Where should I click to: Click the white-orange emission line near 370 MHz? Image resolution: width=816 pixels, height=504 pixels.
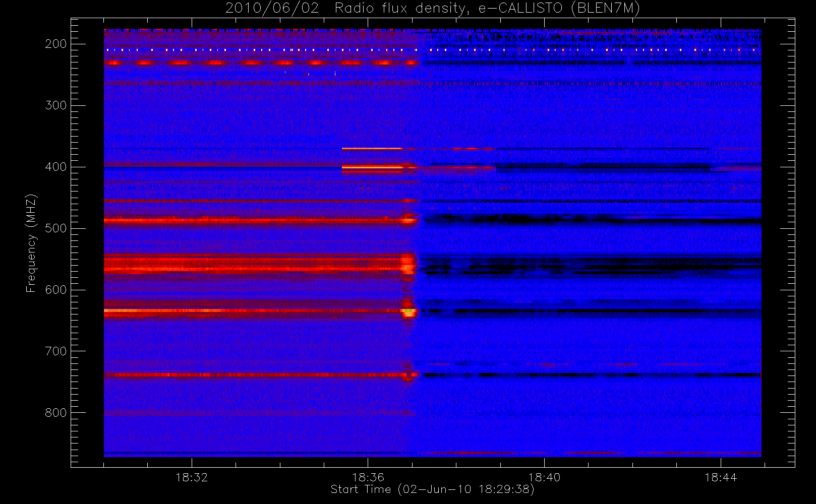[372, 149]
